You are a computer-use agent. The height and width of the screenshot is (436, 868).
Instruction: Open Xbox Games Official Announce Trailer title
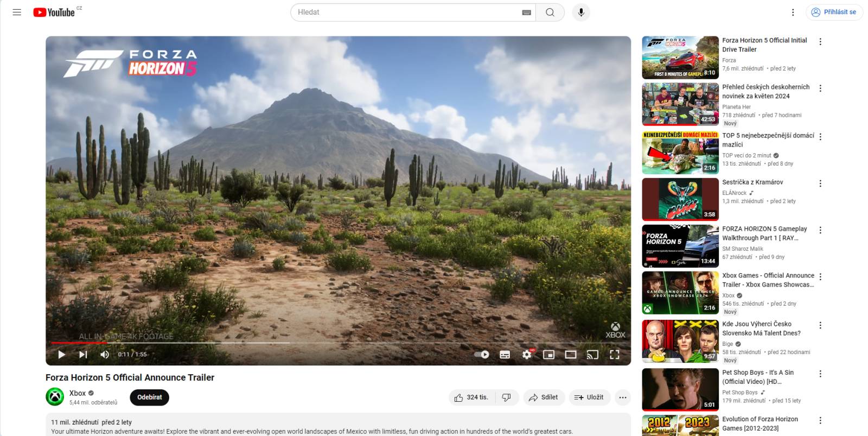click(x=768, y=280)
